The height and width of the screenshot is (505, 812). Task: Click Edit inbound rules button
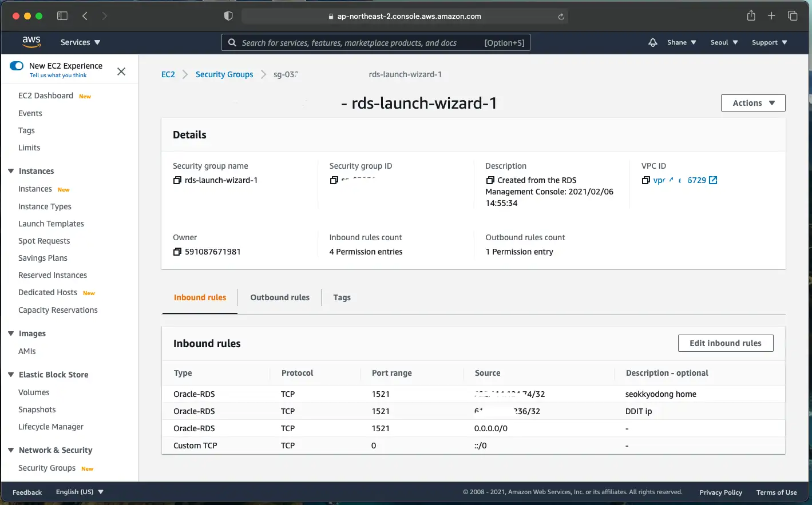[x=726, y=343]
